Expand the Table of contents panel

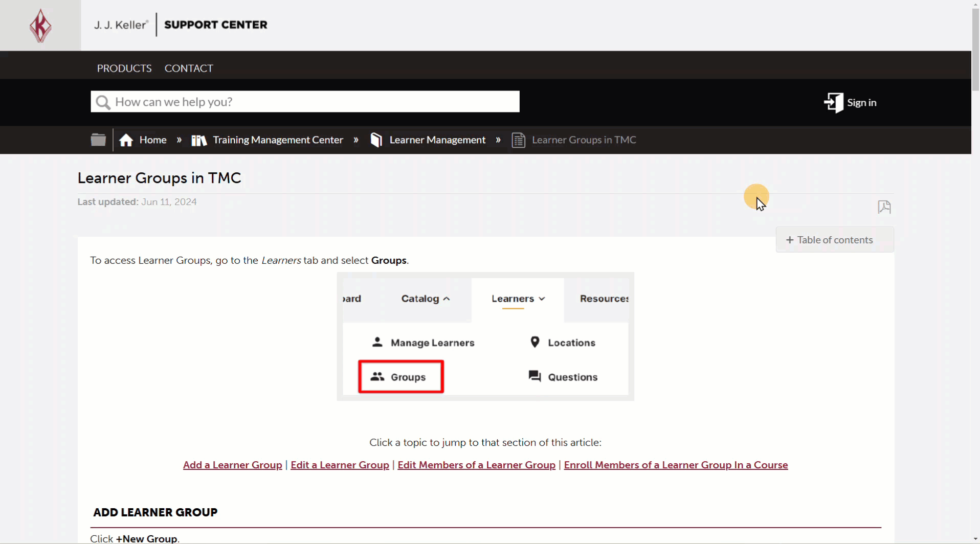834,240
